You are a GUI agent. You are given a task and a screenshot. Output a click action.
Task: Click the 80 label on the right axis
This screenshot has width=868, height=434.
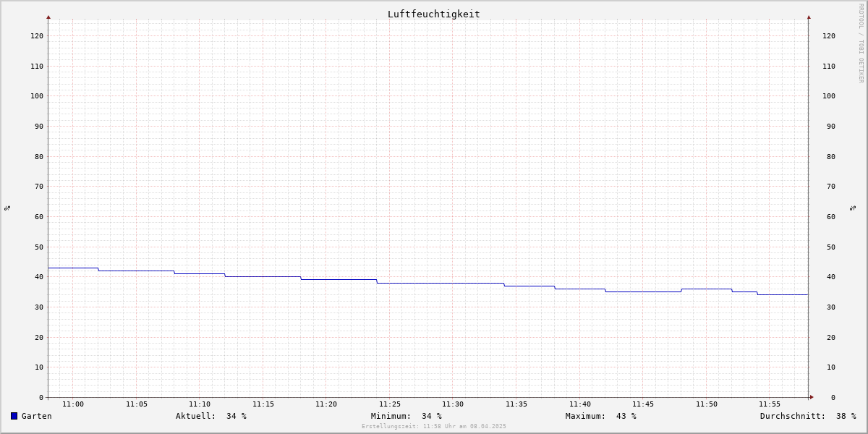[831, 156]
